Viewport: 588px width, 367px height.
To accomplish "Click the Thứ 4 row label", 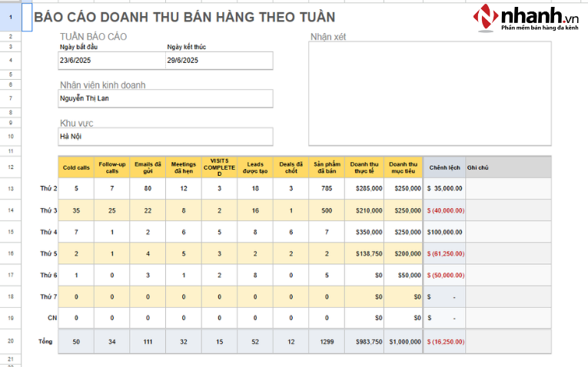I will click(x=48, y=232).
